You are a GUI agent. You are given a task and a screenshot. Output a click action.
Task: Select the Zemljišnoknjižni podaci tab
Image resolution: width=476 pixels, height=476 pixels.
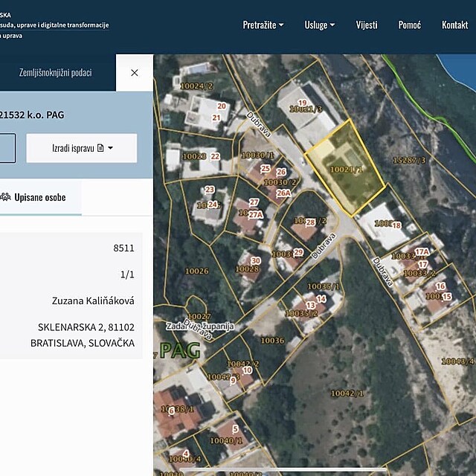point(56,73)
